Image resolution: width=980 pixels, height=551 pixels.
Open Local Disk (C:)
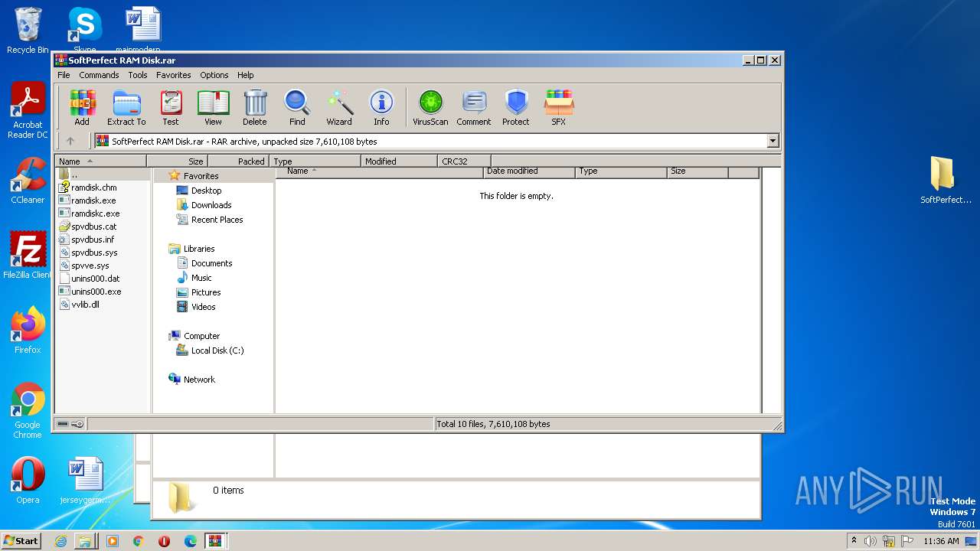pyautogui.click(x=217, y=350)
